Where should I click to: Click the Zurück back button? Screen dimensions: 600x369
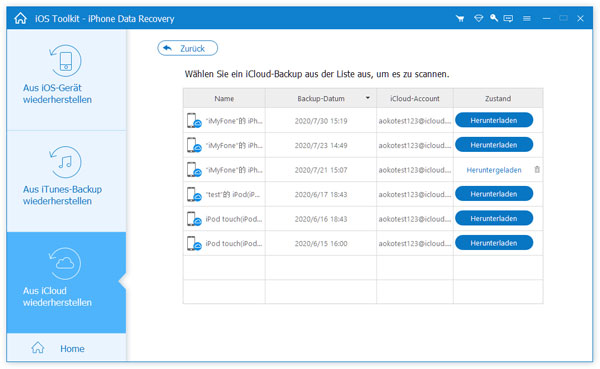click(188, 48)
